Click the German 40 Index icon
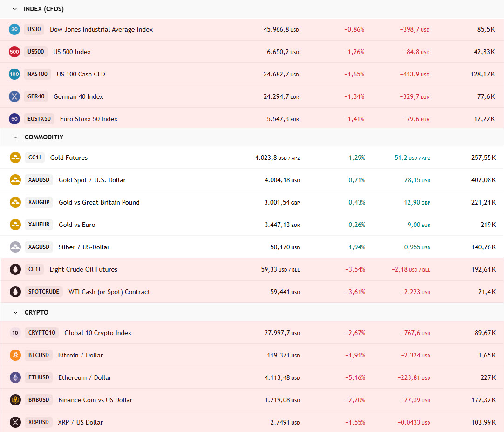This screenshot has width=504, height=432. tap(14, 96)
